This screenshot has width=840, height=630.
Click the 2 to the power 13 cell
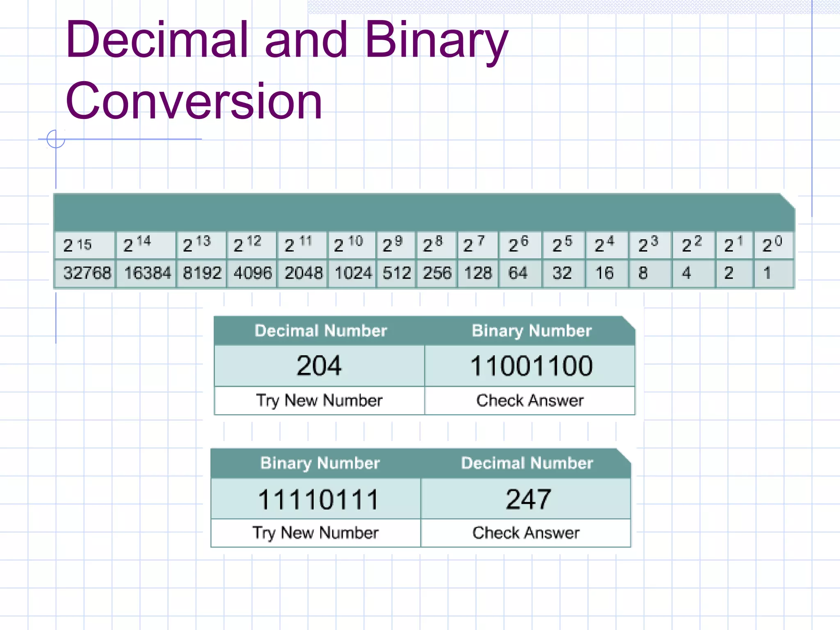(x=201, y=245)
